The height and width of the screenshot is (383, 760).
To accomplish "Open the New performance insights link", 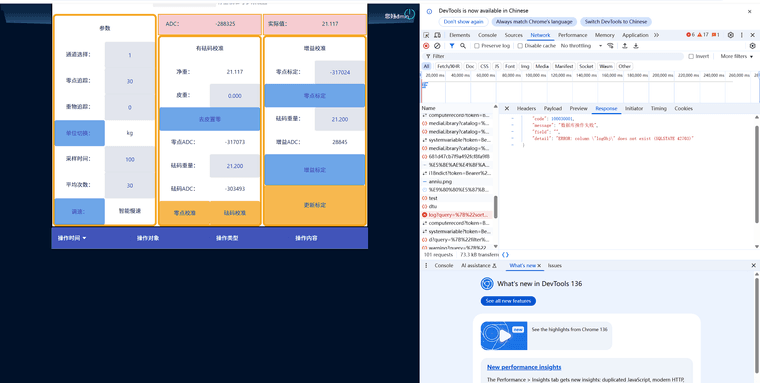I will [524, 367].
